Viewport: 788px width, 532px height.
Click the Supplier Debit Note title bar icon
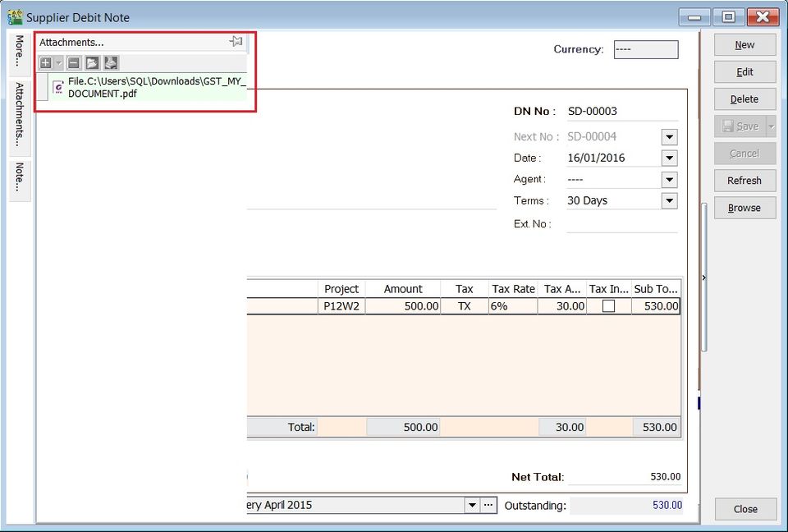point(13,16)
